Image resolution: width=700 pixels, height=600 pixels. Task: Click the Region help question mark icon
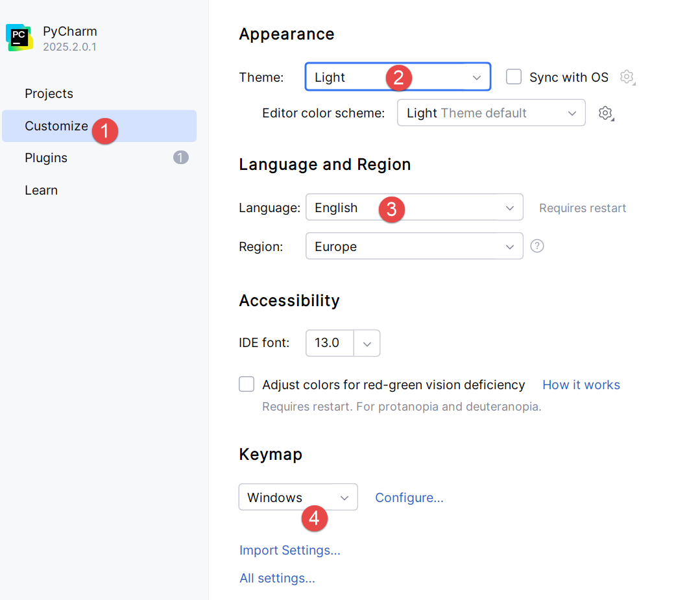(x=537, y=246)
